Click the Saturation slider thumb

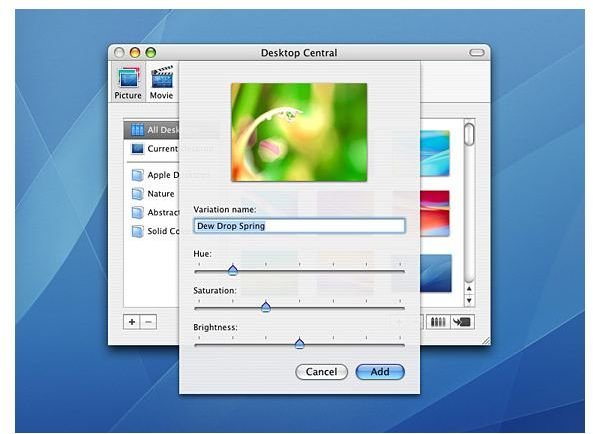[x=266, y=306]
